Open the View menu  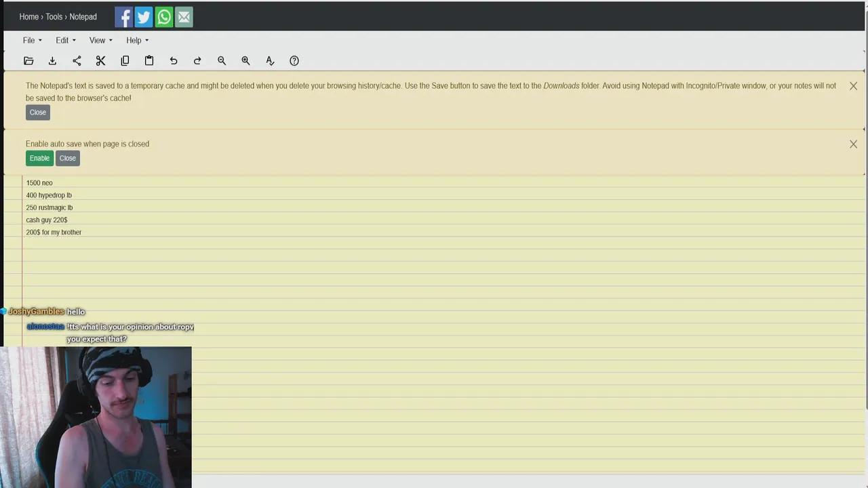(101, 41)
